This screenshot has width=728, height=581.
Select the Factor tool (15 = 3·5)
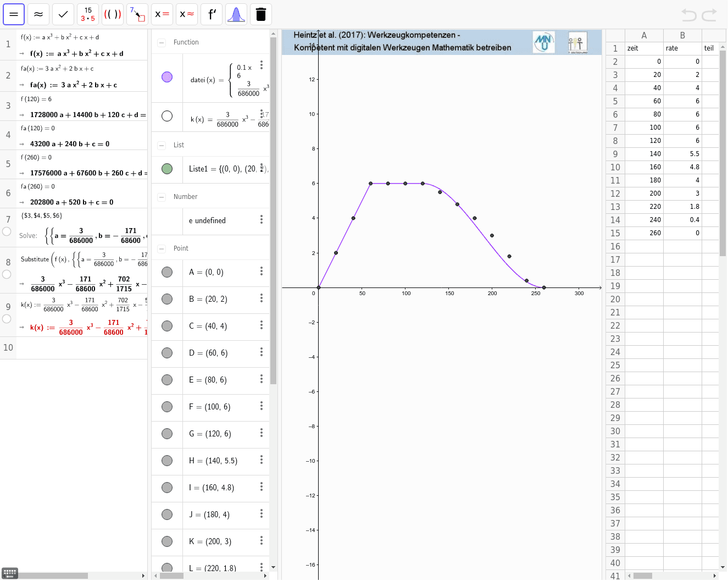88,14
